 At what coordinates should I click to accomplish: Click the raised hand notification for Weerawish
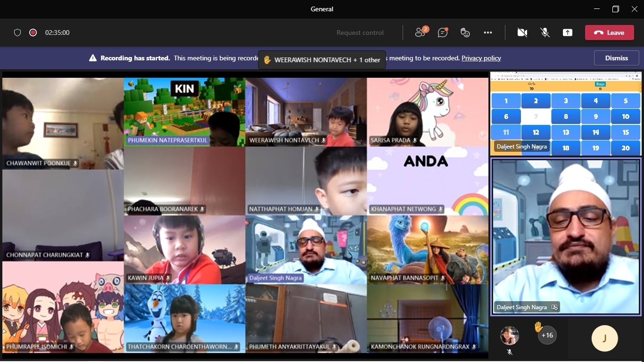click(322, 60)
